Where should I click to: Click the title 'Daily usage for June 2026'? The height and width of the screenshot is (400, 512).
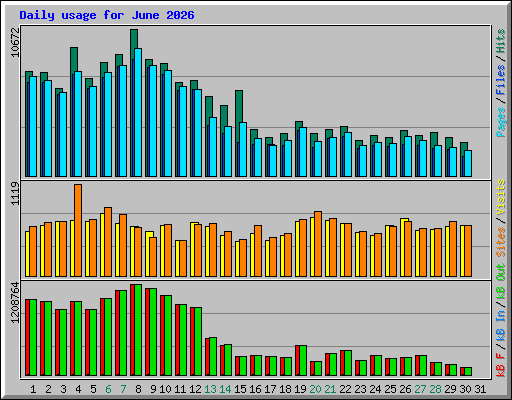coord(107,15)
